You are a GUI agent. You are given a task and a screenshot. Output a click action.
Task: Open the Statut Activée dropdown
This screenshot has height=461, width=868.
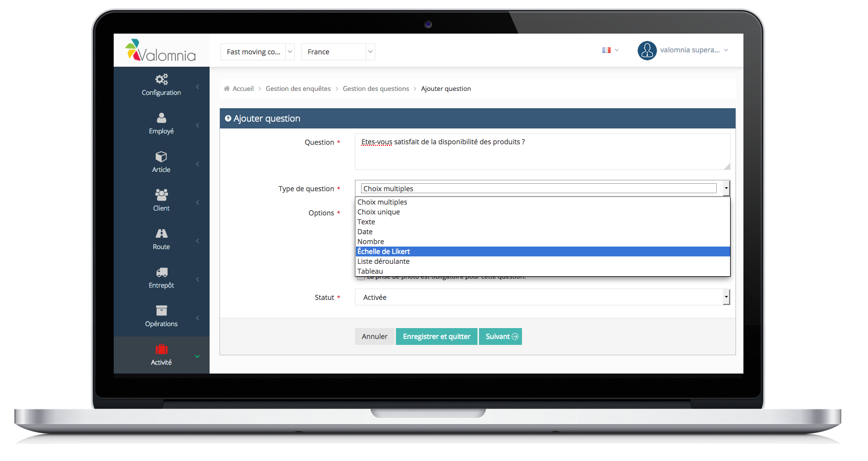[542, 297]
